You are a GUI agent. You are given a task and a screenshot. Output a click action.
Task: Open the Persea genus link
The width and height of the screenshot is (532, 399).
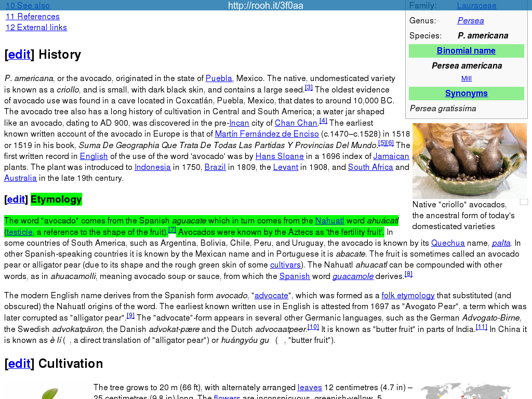[470, 21]
